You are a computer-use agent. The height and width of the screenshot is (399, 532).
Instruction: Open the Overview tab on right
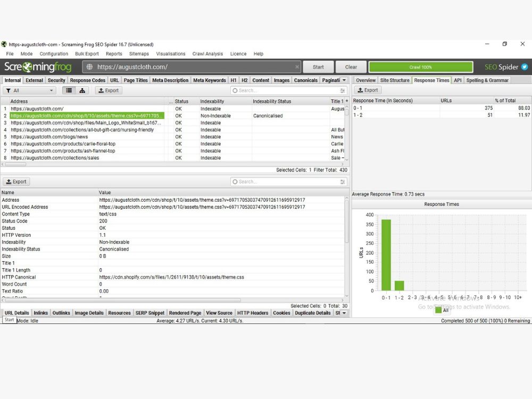coord(366,80)
